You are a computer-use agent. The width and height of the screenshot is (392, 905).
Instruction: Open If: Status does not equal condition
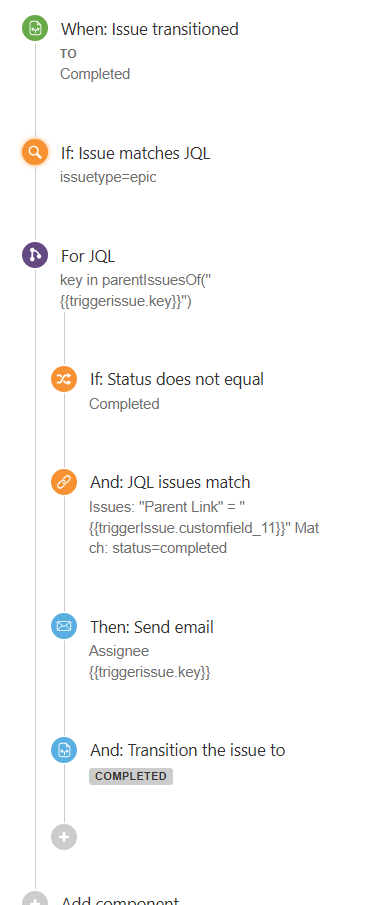[x=177, y=379]
